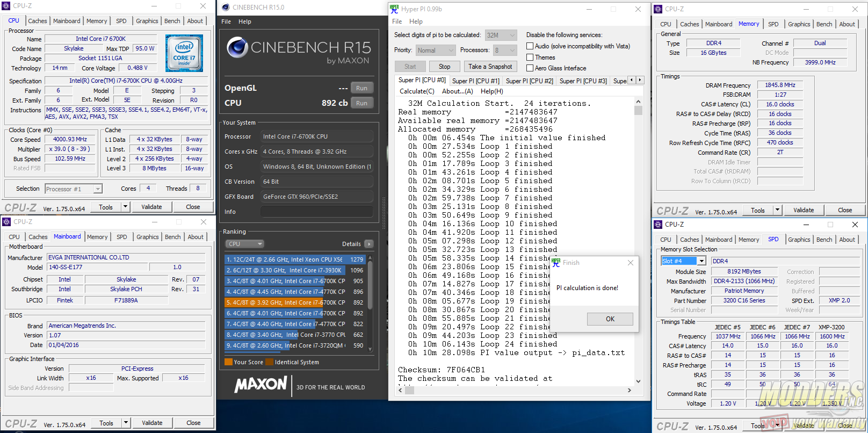Screen dimensions: 868x433
Task: Click the Stop button in Hyper PI
Action: point(444,67)
